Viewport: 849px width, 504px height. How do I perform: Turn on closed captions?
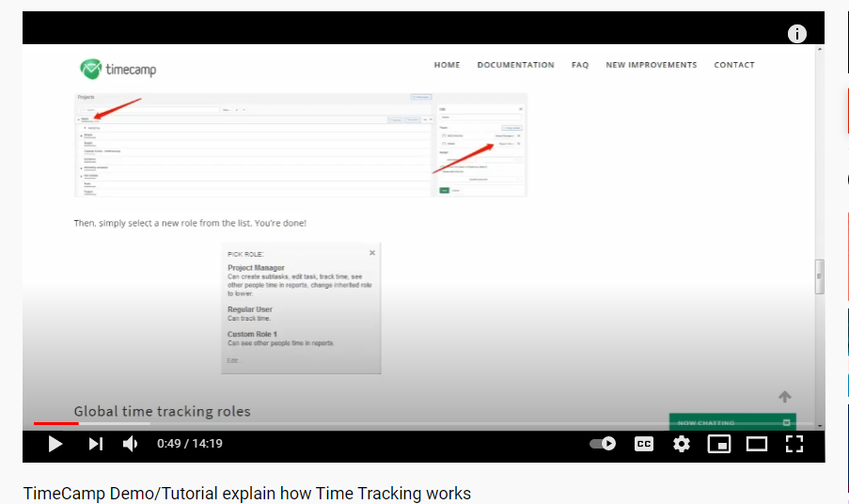(x=644, y=444)
